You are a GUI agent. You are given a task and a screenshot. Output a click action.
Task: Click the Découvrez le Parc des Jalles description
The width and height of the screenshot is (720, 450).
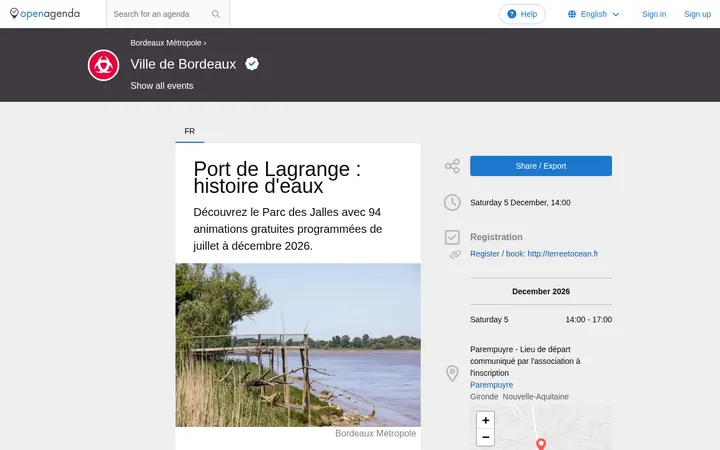[x=287, y=229]
